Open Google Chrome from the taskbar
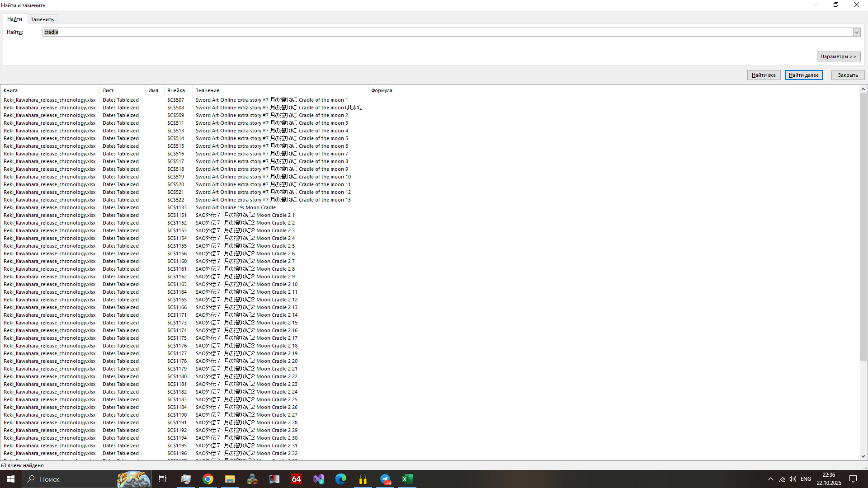 click(208, 479)
